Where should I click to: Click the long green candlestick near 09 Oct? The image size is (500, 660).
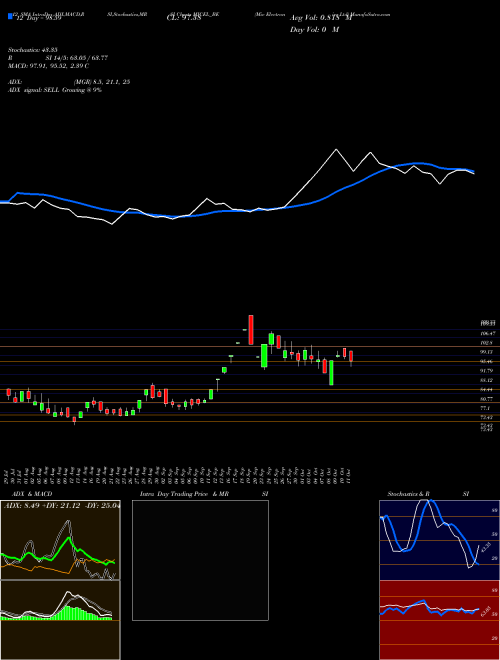(x=331, y=372)
